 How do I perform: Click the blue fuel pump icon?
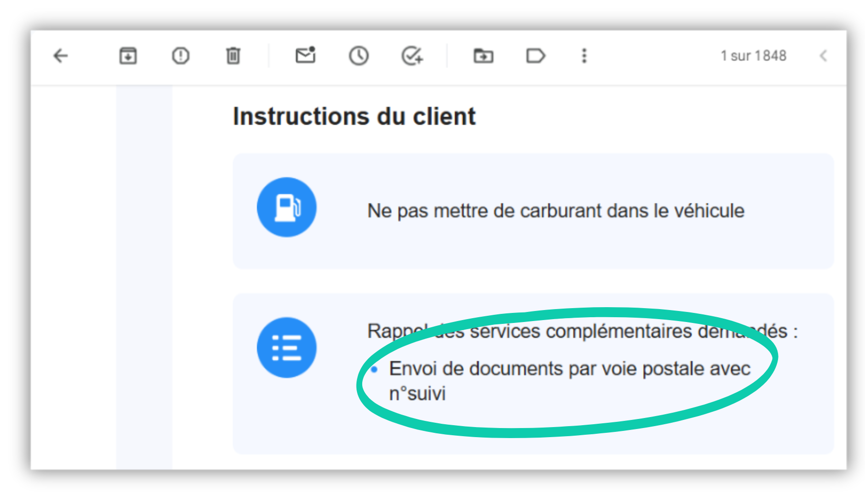(286, 207)
